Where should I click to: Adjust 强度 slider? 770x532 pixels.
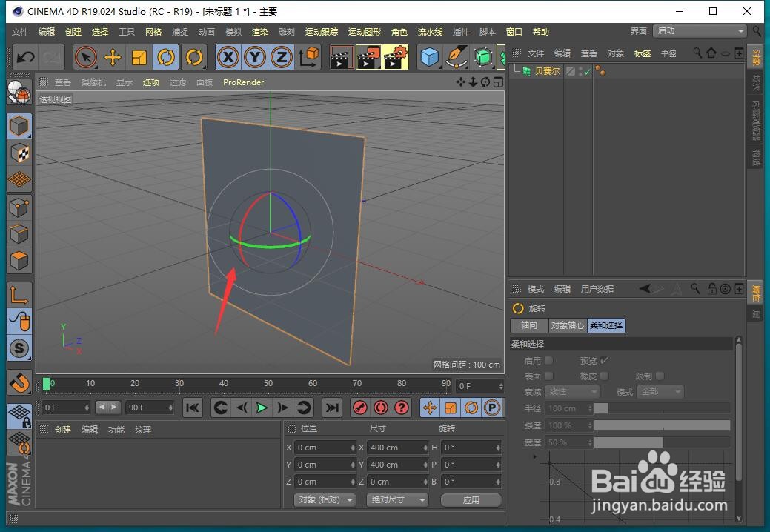click(x=662, y=425)
